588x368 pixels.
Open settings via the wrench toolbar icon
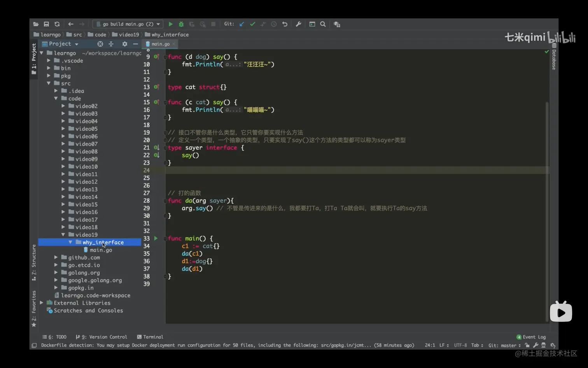click(x=298, y=24)
